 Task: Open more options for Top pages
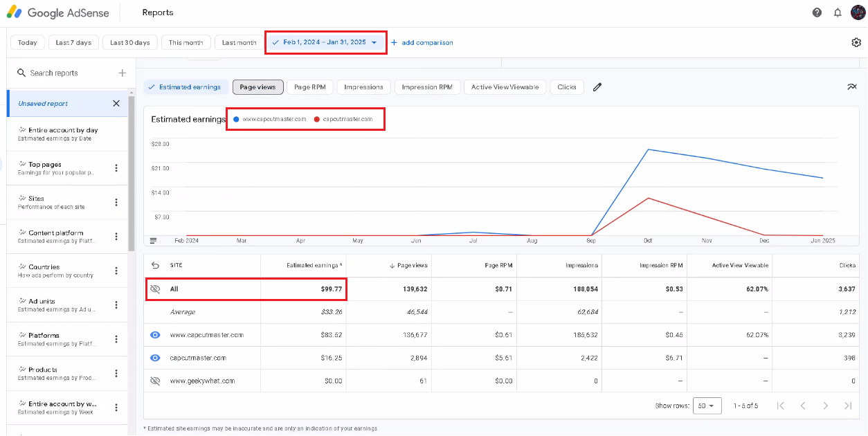[x=116, y=168]
